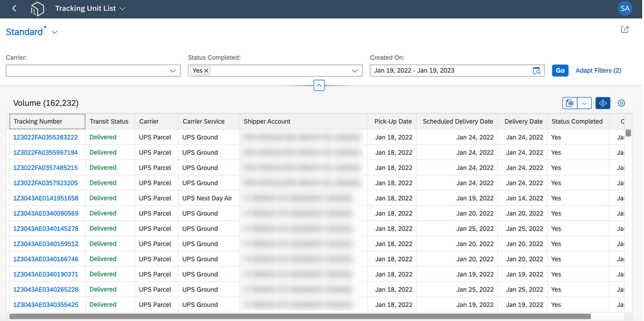Image resolution: width=644 pixels, height=321 pixels.
Task: Open export options dropdown arrow
Action: (x=584, y=103)
